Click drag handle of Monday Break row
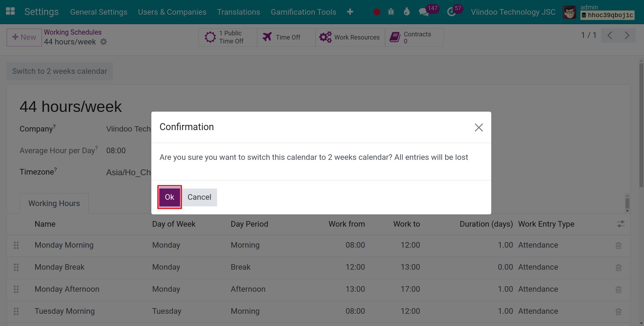644x326 pixels. (16, 267)
